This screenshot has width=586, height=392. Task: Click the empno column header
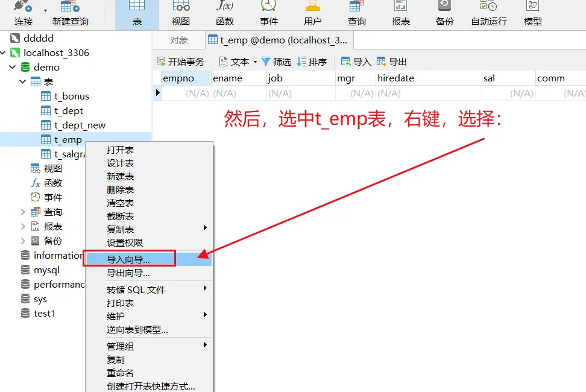pyautogui.click(x=186, y=78)
